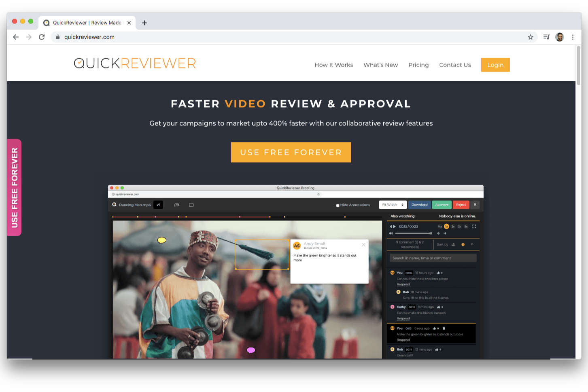This screenshot has height=392, width=588.
Task: Select the rectangle annotation tool icon
Action: 191,205
